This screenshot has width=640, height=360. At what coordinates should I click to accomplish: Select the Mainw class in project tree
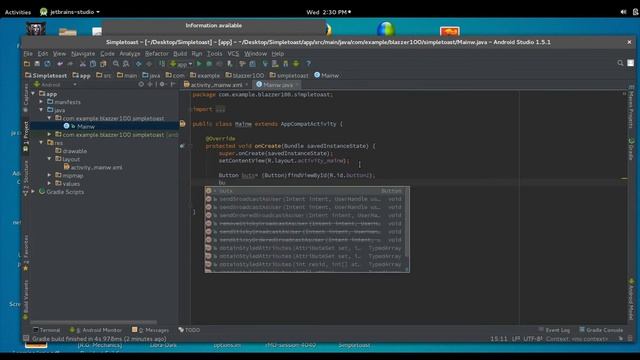point(86,127)
